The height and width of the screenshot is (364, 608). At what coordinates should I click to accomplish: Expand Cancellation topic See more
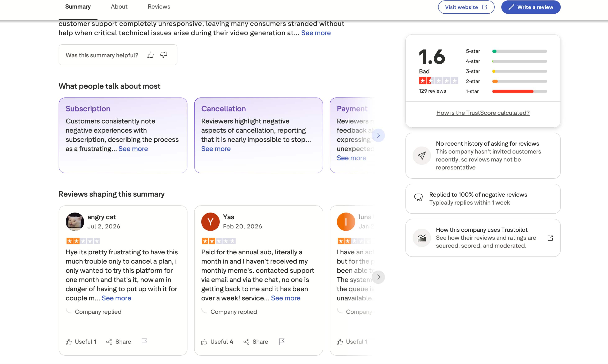pyautogui.click(x=216, y=149)
